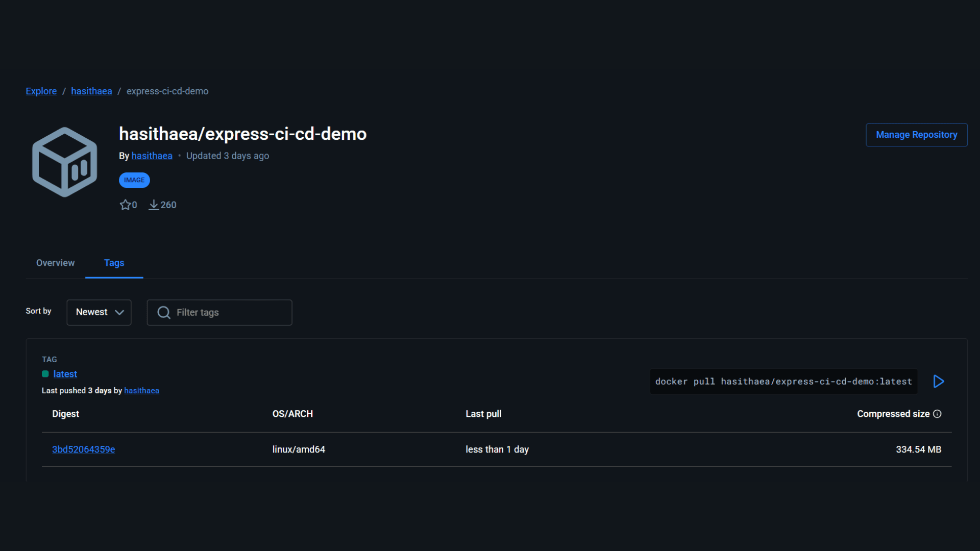The height and width of the screenshot is (551, 980).
Task: Click the 'Updated 3 days ago' text
Action: 228,156
